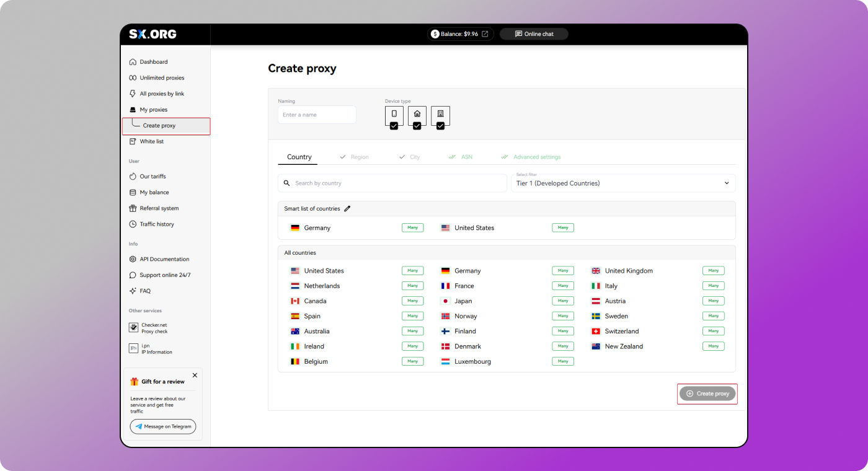View My balance section
Viewport: 868px width, 471px height.
click(x=153, y=192)
